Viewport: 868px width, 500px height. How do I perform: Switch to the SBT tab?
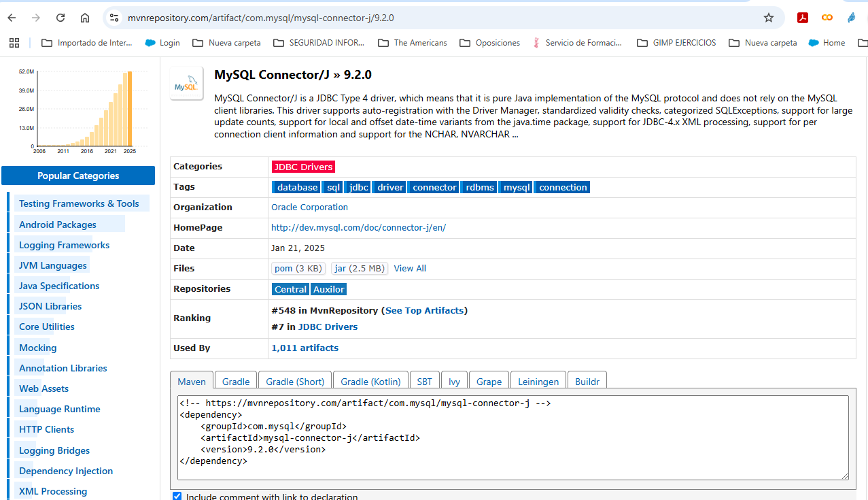tap(425, 382)
